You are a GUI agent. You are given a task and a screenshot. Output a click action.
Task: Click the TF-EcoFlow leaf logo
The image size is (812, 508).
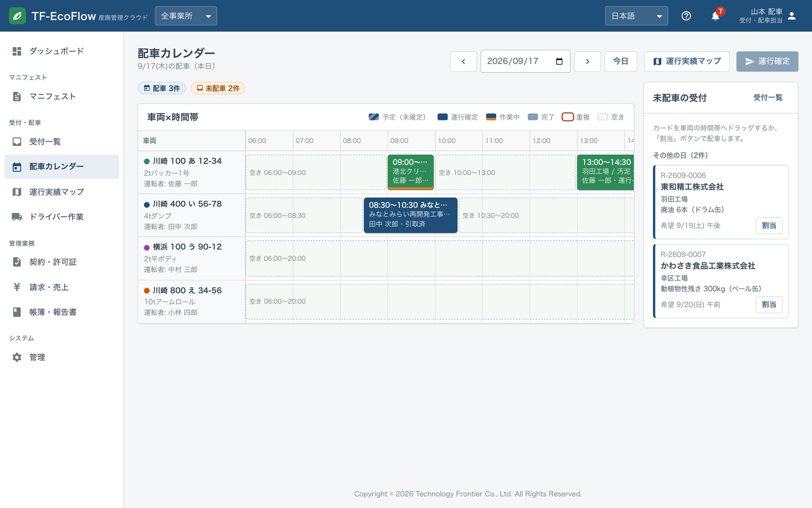17,16
